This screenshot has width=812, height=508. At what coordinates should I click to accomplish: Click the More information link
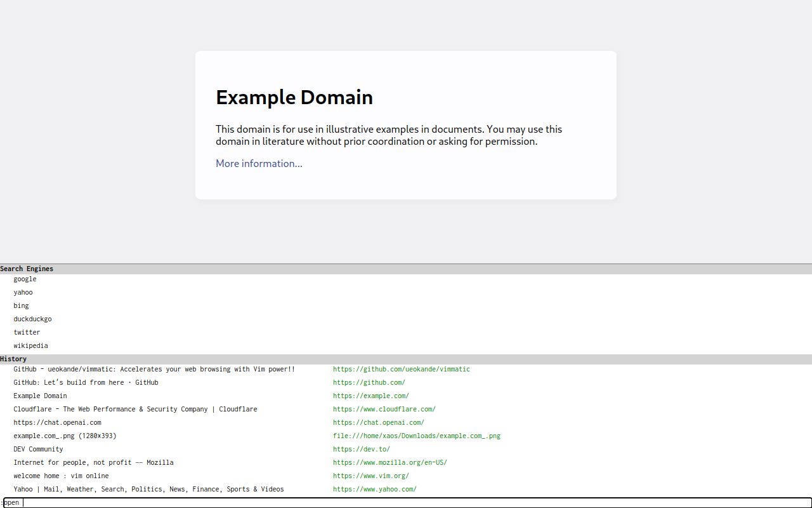[259, 164]
